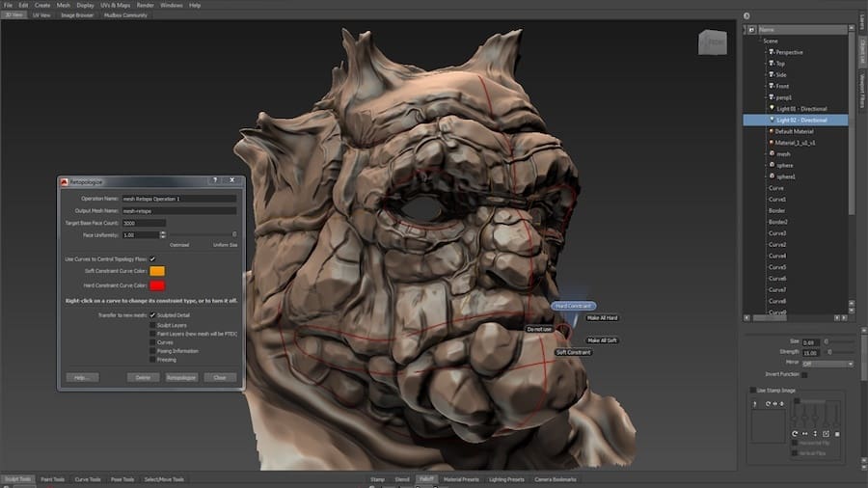Image resolution: width=868 pixels, height=488 pixels.
Task: Click the Face Uniformity slider handle
Action: pos(234,234)
